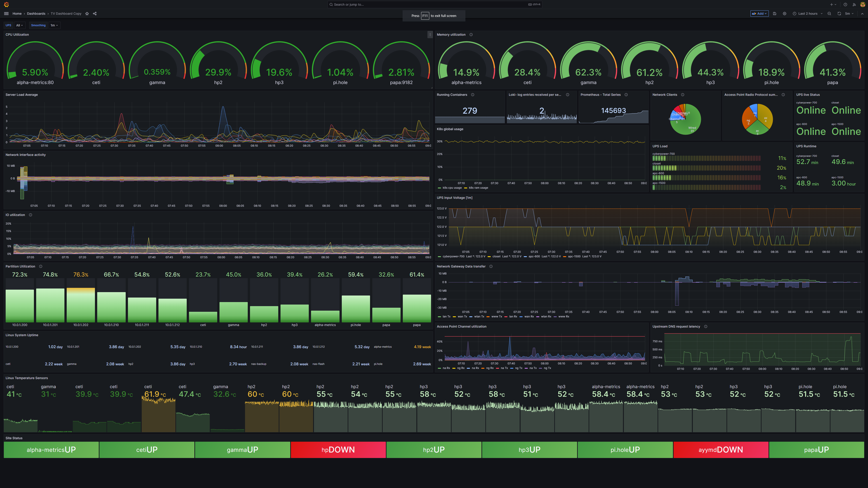The width and height of the screenshot is (868, 488).
Task: Open Network interface activity panel title menu
Action: [26, 155]
